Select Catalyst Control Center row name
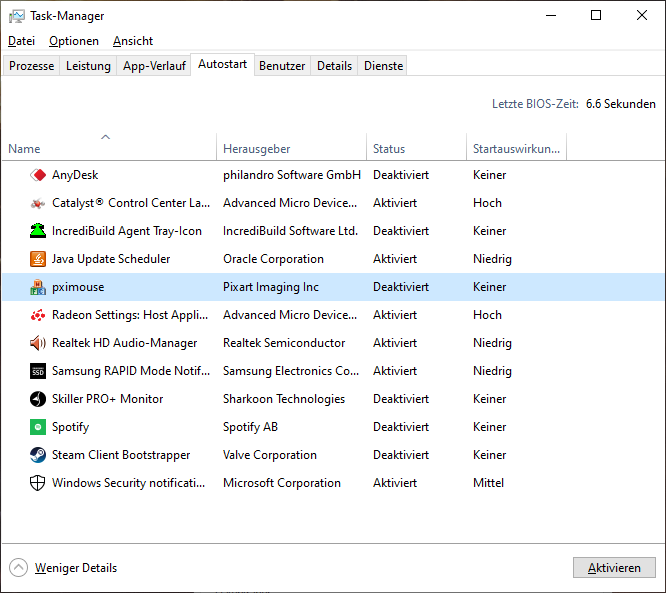 coord(131,203)
